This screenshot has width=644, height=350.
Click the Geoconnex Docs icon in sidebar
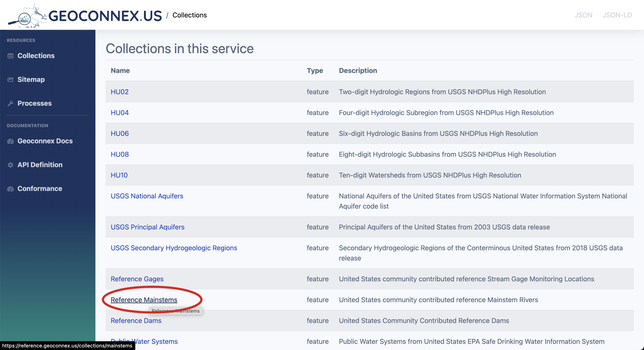tap(10, 141)
